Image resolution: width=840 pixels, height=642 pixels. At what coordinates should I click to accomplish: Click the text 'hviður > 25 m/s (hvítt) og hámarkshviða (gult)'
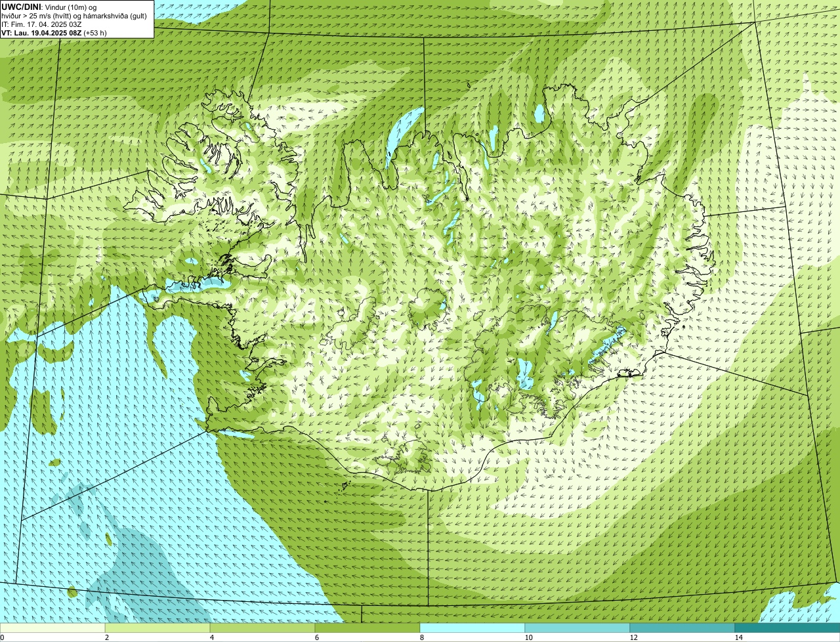pyautogui.click(x=74, y=16)
